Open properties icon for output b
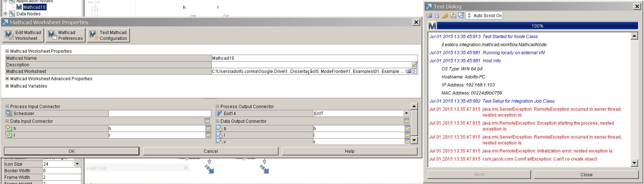Image resolution: width=644 pixels, height=184 pixels. (407, 129)
